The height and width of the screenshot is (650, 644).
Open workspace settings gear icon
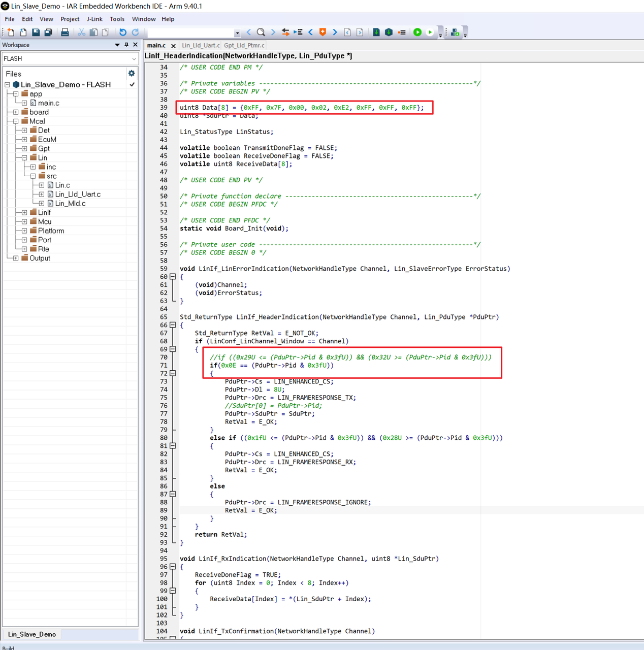tap(132, 74)
